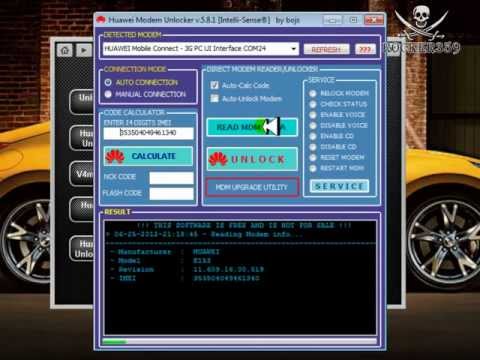Click the Huawei logo on CALCULATE button

pos(115,156)
